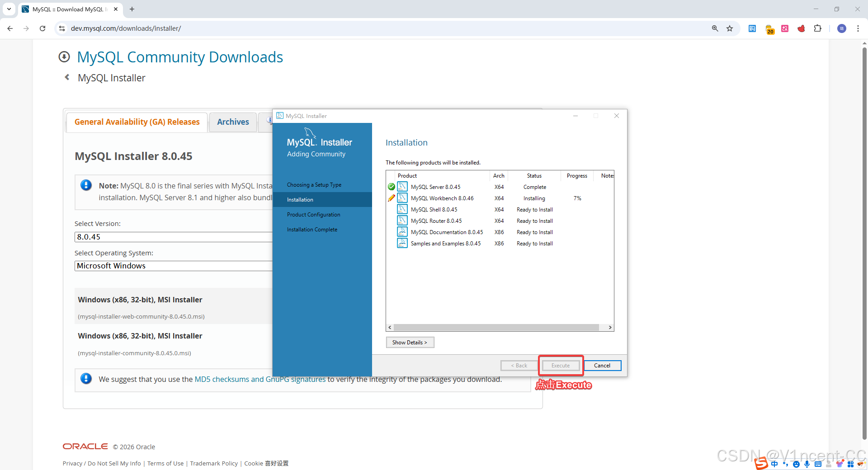Open the zoom magnifier icon in address bar
The image size is (868, 470).
point(715,28)
